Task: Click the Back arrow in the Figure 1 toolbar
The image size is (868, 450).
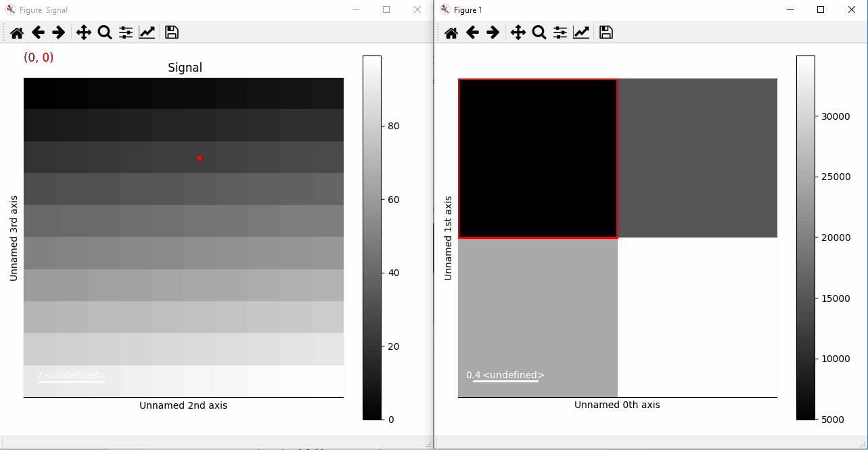Action: [x=472, y=32]
